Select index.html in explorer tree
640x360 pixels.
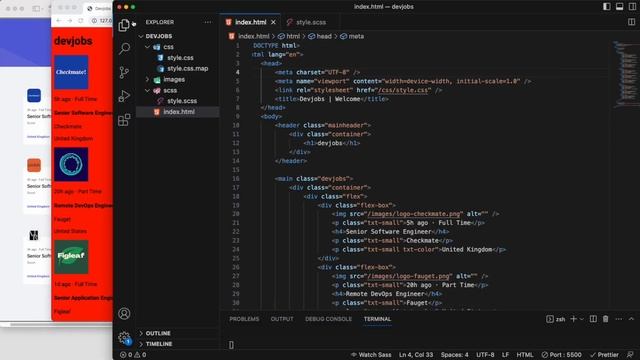[x=179, y=111]
